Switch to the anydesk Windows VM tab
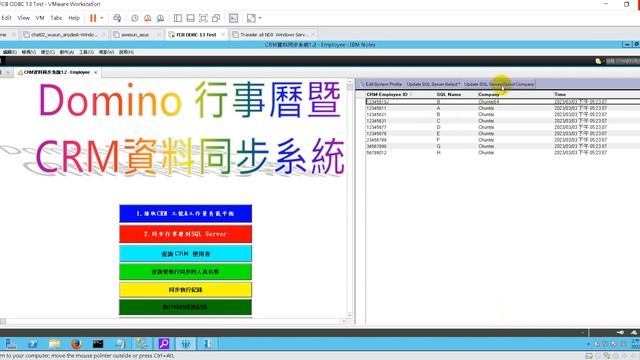The image size is (640, 360). pyautogui.click(x=64, y=35)
